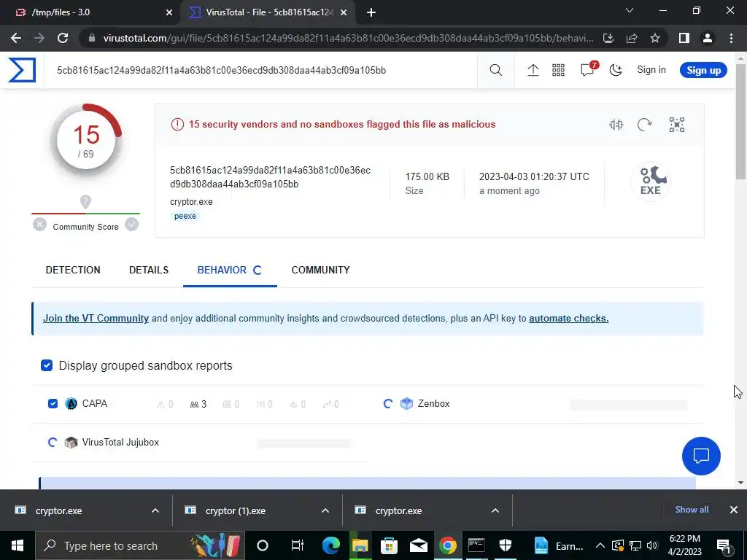Click the share page icon
The height and width of the screenshot is (560, 747).
coord(632,38)
